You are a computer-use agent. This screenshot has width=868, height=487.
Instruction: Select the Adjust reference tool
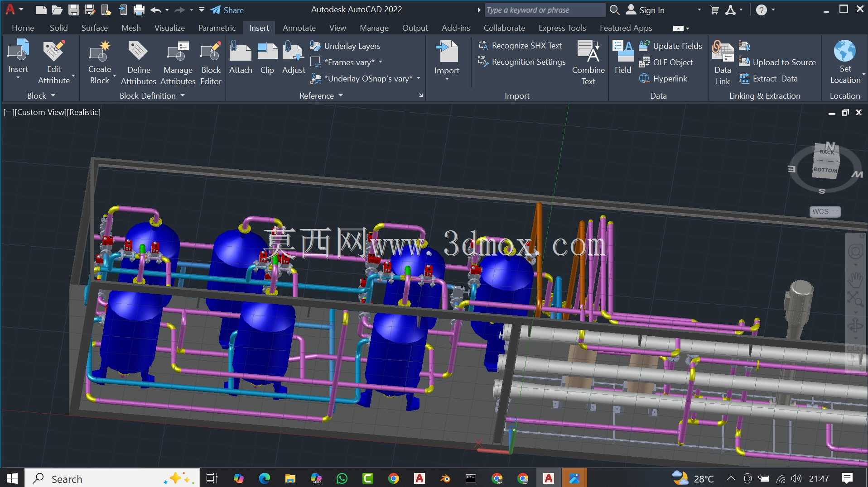tap(294, 57)
